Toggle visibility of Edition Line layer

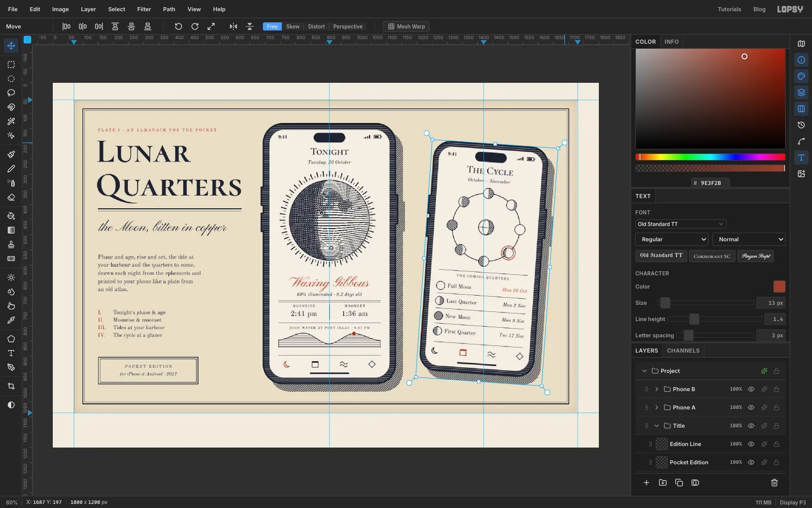751,444
